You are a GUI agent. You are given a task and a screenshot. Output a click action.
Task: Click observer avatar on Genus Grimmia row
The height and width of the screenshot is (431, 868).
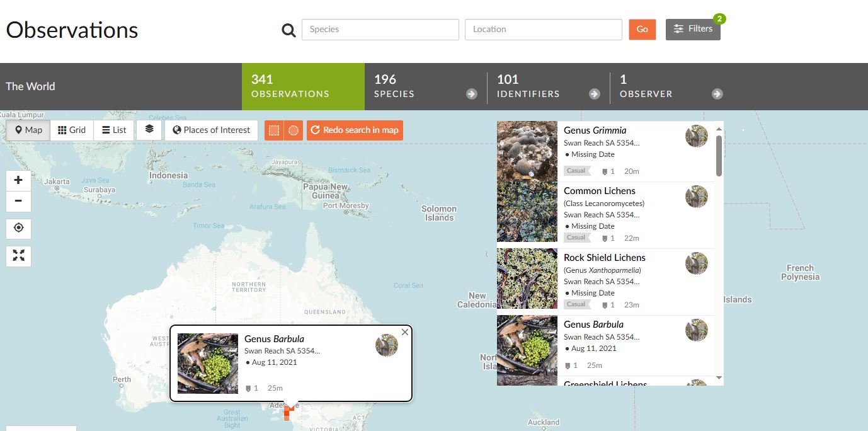click(x=697, y=136)
